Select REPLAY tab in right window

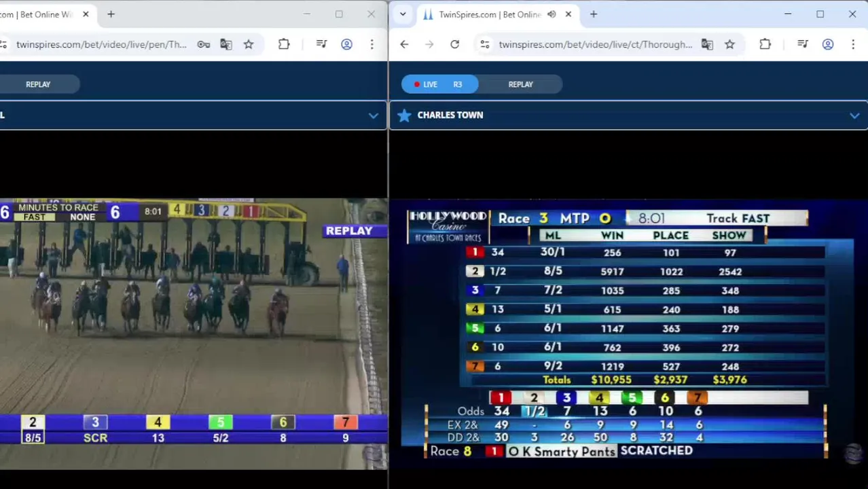[521, 84]
